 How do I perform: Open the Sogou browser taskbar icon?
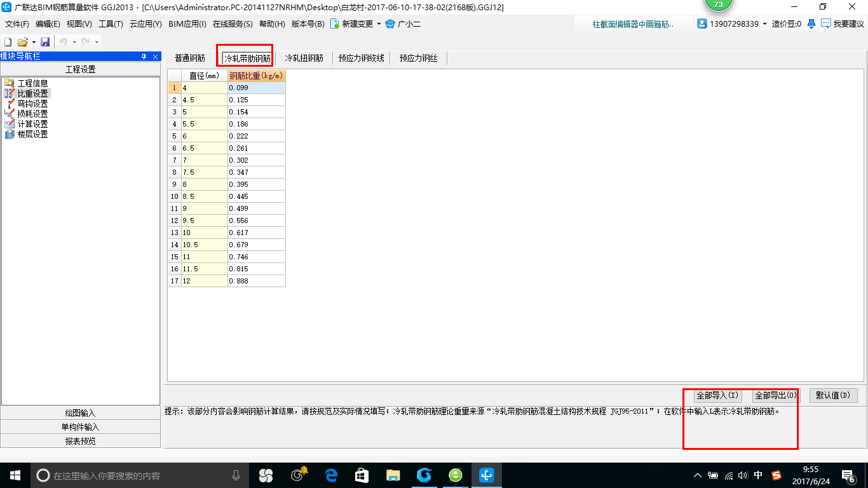click(x=424, y=475)
